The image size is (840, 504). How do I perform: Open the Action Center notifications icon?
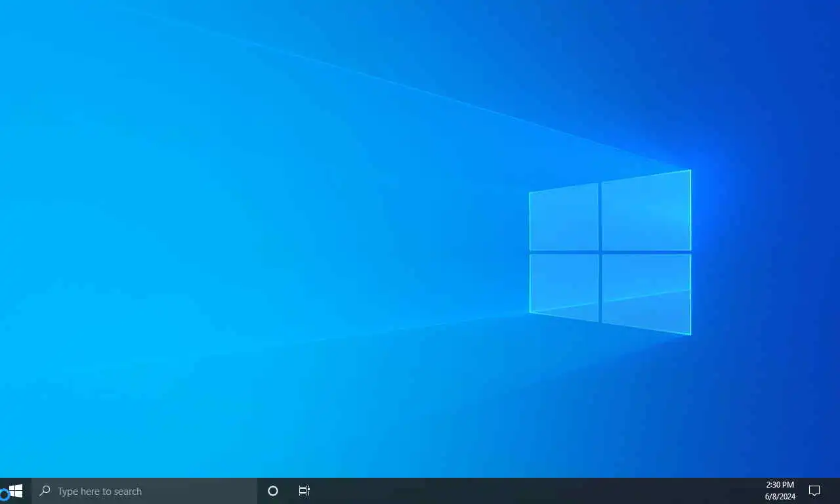[x=814, y=491]
